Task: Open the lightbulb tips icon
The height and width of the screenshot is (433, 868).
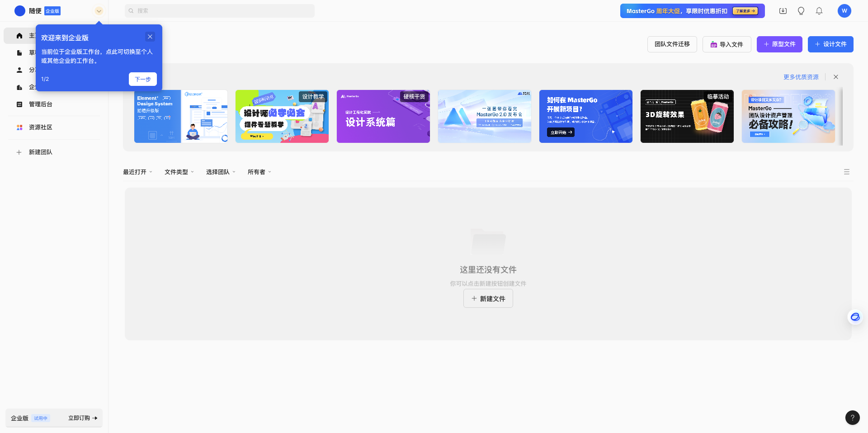Action: (x=801, y=11)
